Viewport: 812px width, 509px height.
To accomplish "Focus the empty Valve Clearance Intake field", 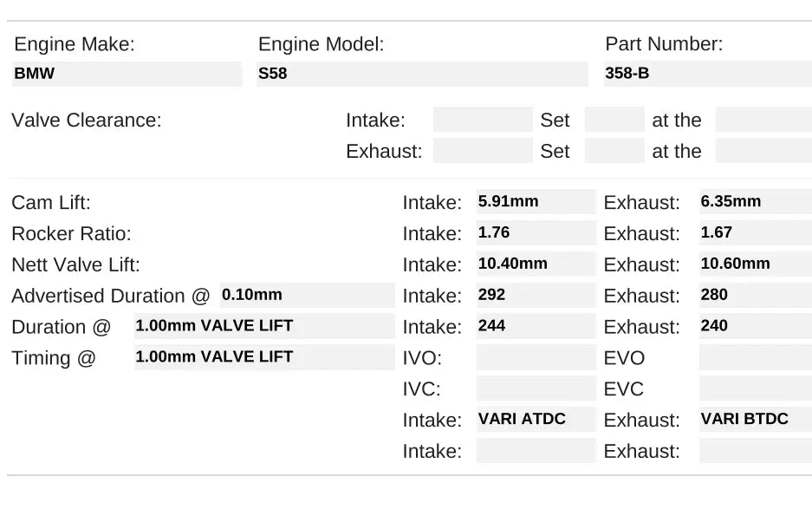I will pos(482,120).
